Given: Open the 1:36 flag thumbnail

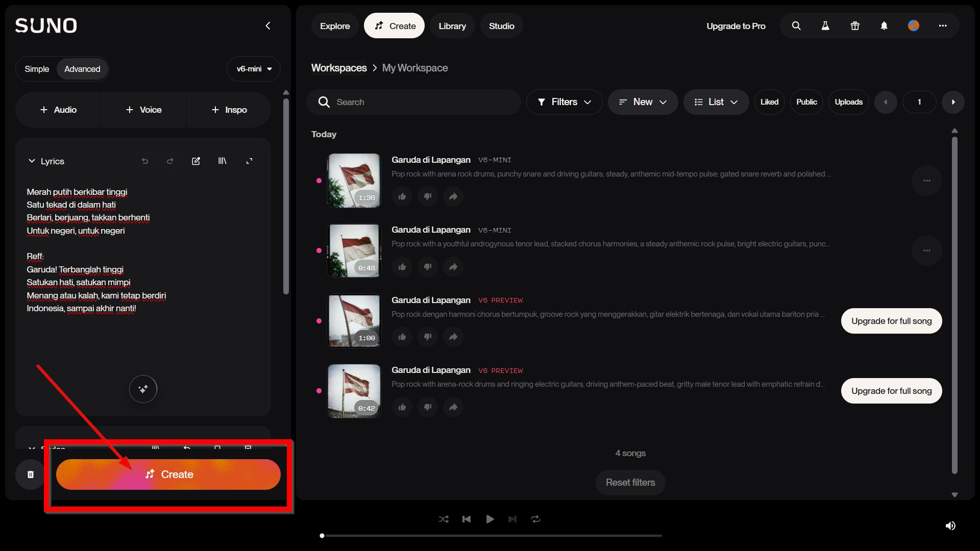Looking at the screenshot, I should [354, 181].
